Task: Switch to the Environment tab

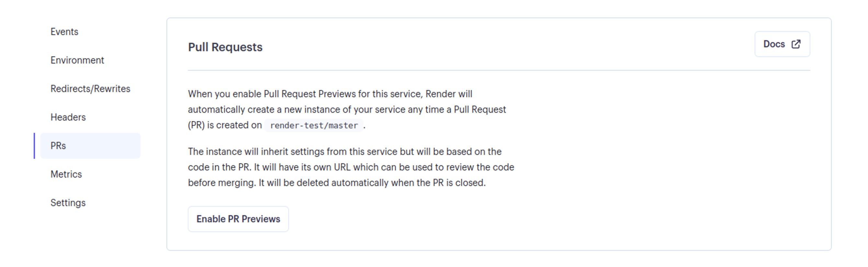Action: [x=77, y=60]
